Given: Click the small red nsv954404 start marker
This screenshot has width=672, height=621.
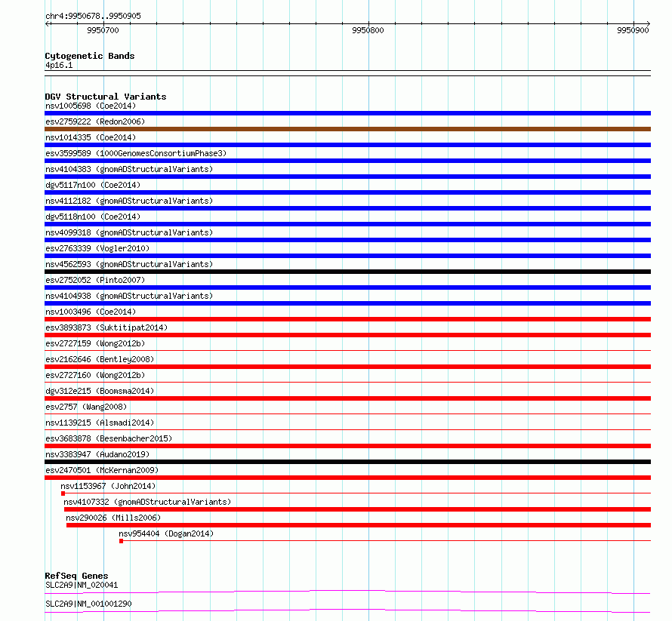Looking at the screenshot, I should 122,541.
